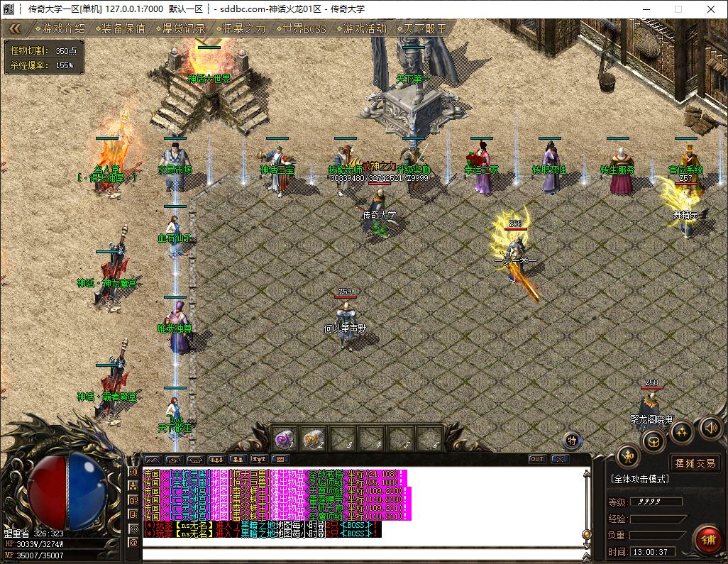Toggle the broadcast speaker chat channel icon

tap(133, 472)
